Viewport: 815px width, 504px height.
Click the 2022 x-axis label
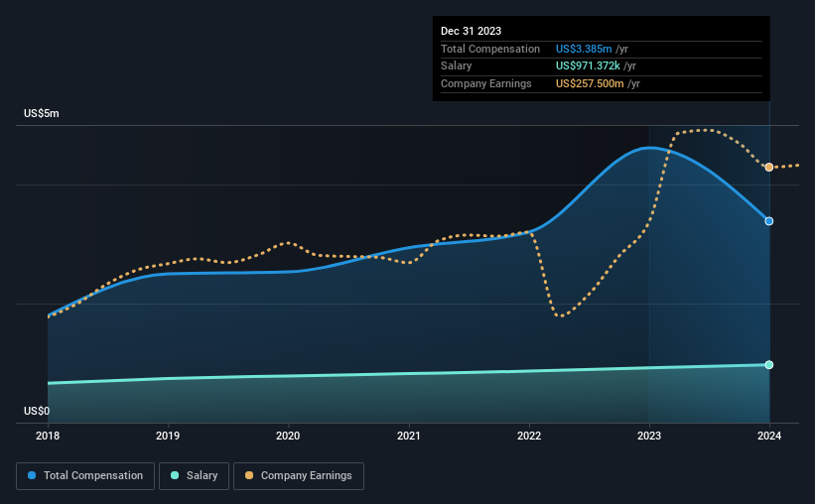tap(529, 436)
